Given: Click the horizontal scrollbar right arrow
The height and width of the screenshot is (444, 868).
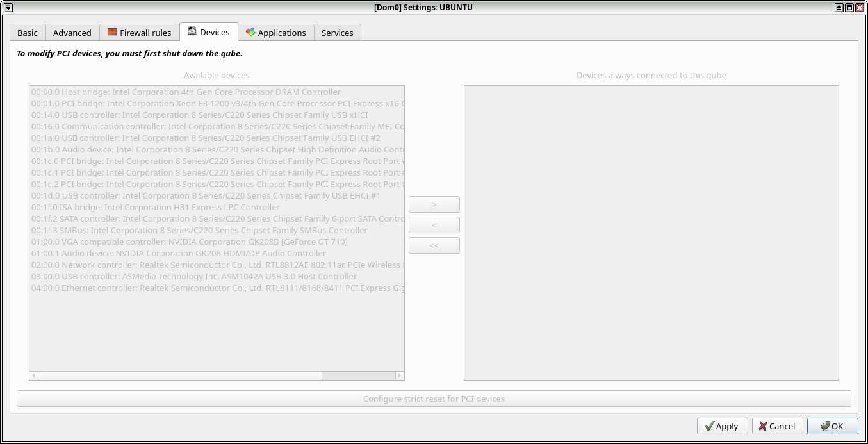Looking at the screenshot, I should (x=400, y=375).
